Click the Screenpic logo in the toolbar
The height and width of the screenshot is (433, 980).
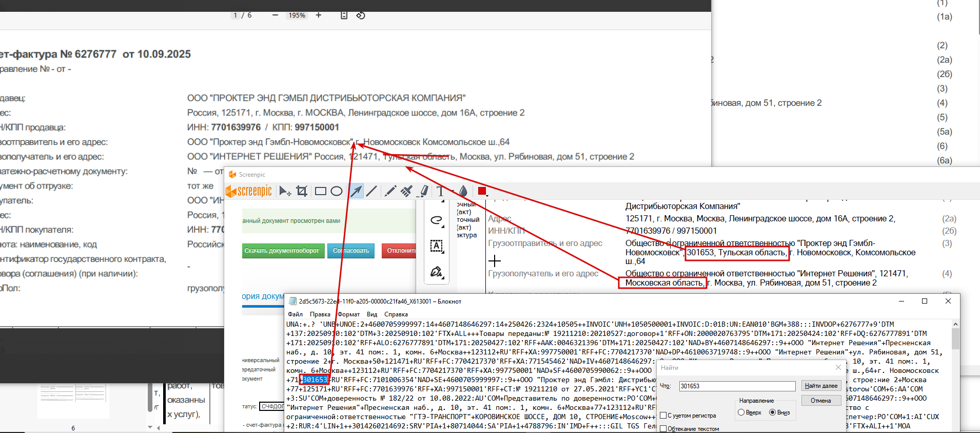[x=249, y=191]
